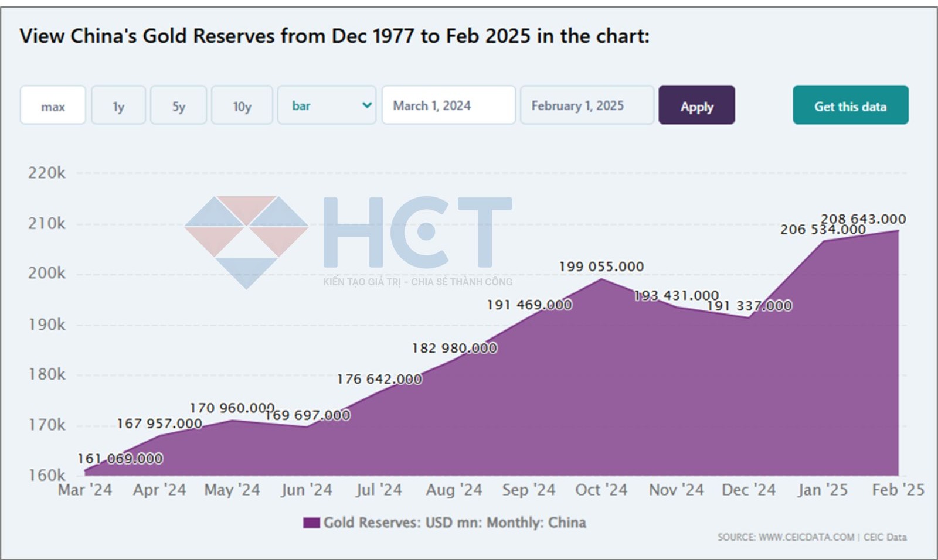Image resolution: width=938 pixels, height=560 pixels.
Task: Open the February 1, 2025 end date field
Action: 586,105
